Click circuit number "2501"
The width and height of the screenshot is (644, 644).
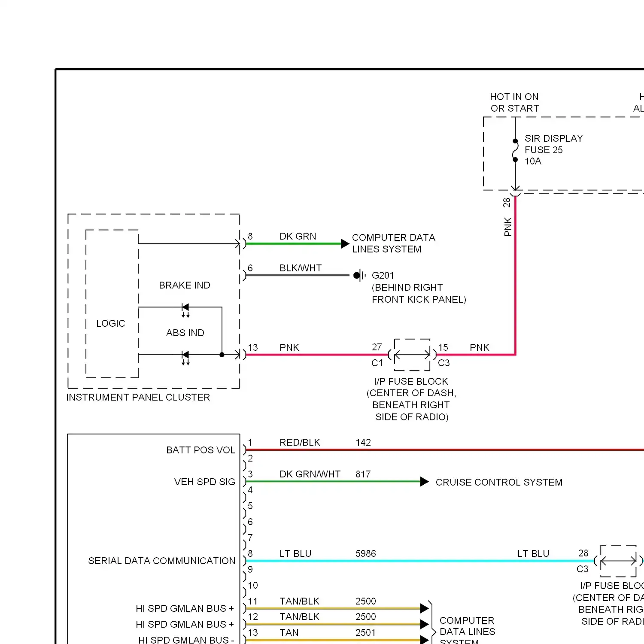coord(366,633)
